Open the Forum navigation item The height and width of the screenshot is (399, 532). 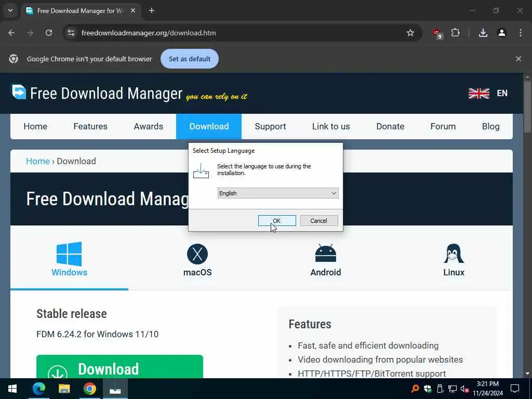click(x=443, y=126)
